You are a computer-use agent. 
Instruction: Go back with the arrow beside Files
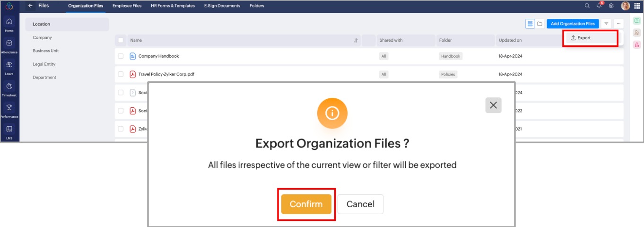coord(30,6)
